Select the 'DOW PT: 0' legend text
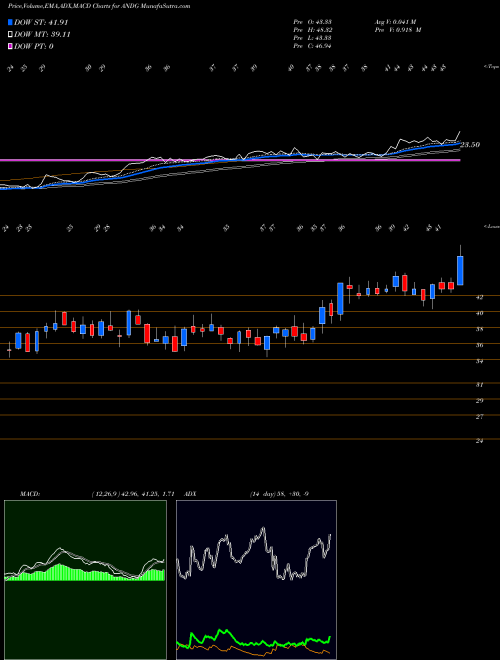Viewport: 500px width, 660px height. tap(34, 46)
